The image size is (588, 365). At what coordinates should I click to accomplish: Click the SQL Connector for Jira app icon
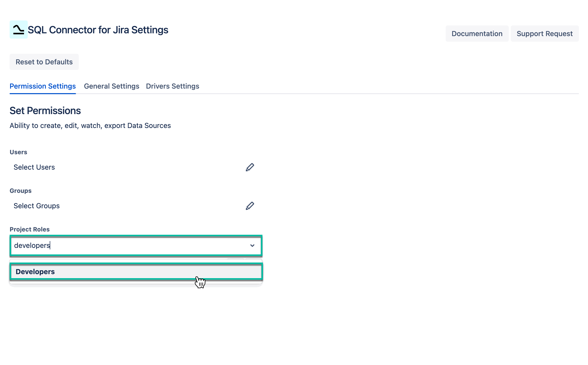18,30
